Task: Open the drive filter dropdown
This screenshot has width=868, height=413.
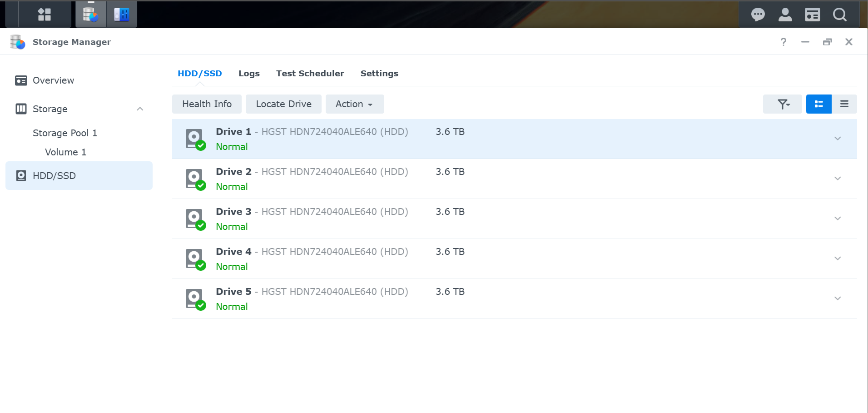Action: coord(783,104)
